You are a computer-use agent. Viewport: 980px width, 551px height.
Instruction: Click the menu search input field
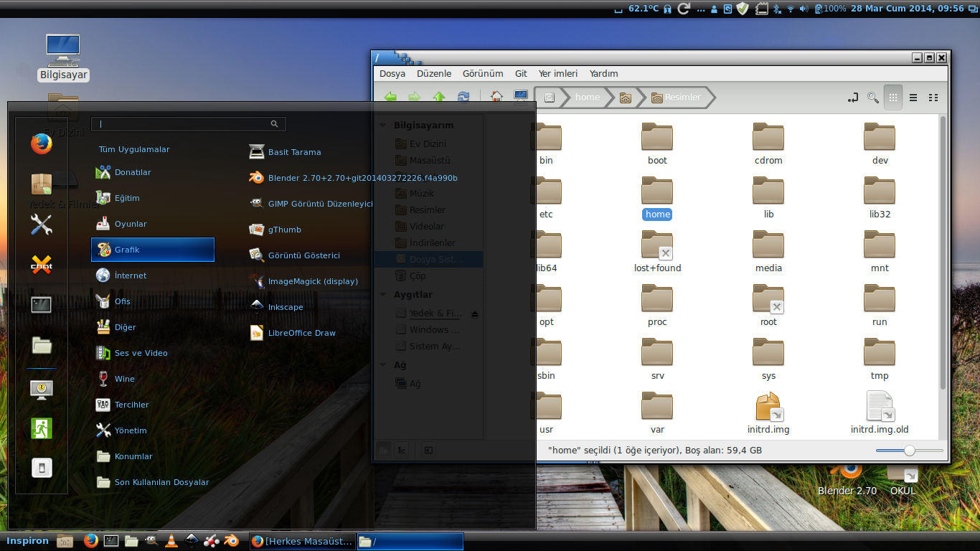point(189,123)
